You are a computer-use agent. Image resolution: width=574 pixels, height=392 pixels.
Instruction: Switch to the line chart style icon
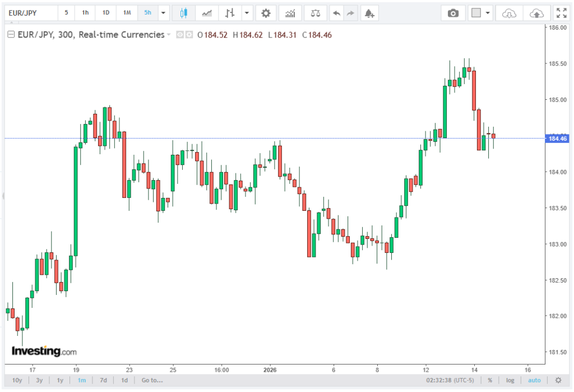tap(207, 13)
